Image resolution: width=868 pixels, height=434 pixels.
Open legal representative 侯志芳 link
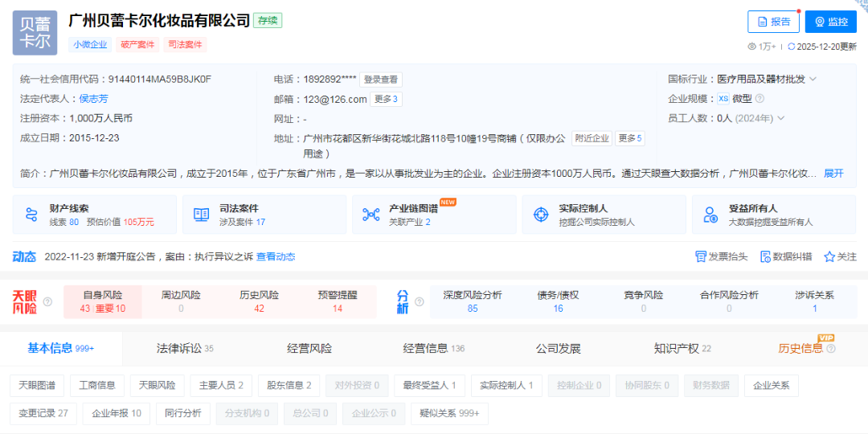(x=93, y=99)
